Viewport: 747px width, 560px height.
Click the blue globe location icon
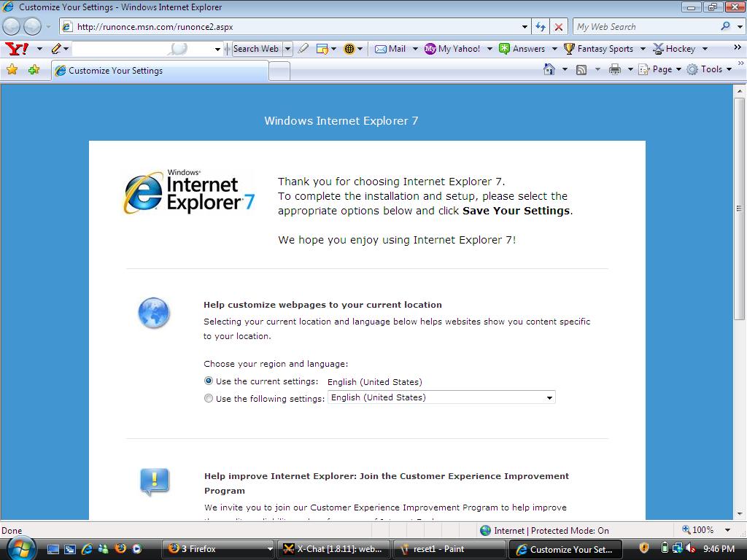pos(154,313)
